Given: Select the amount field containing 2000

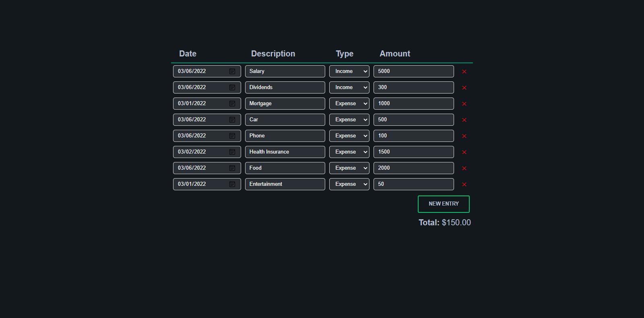Looking at the screenshot, I should (x=413, y=168).
